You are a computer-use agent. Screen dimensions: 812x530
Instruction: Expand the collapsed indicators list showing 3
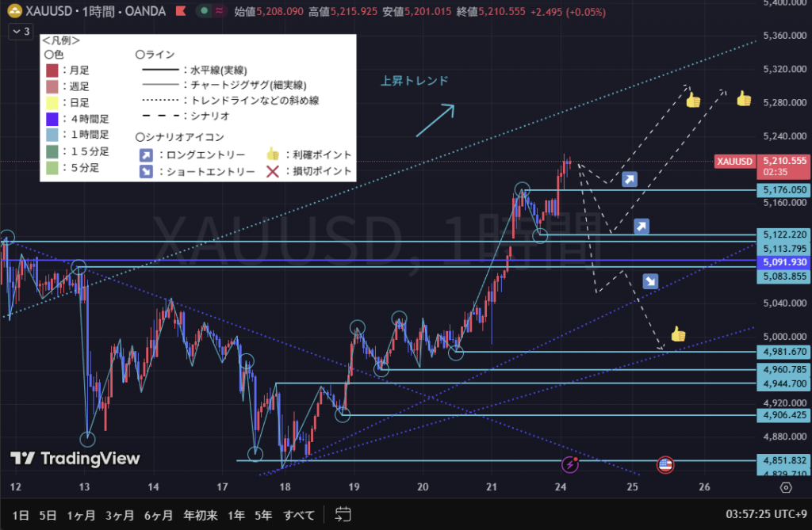tap(21, 32)
